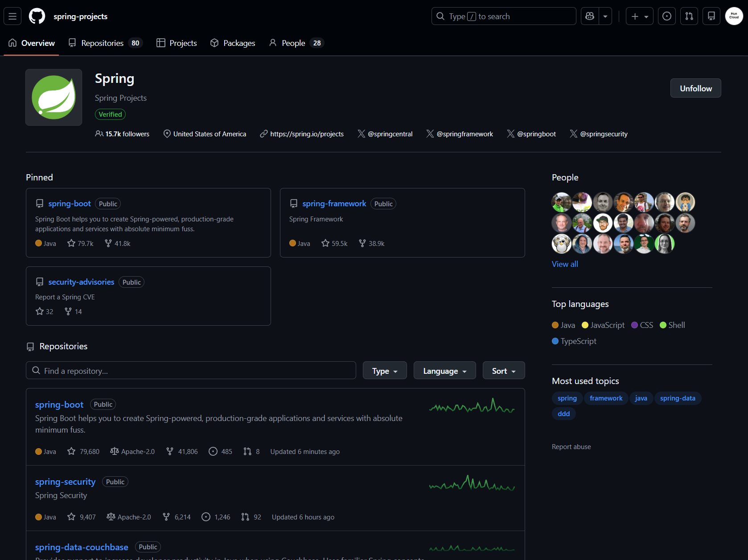Viewport: 748px width, 560px height.
Task: Open the @springcentral X profile
Action: pos(390,134)
